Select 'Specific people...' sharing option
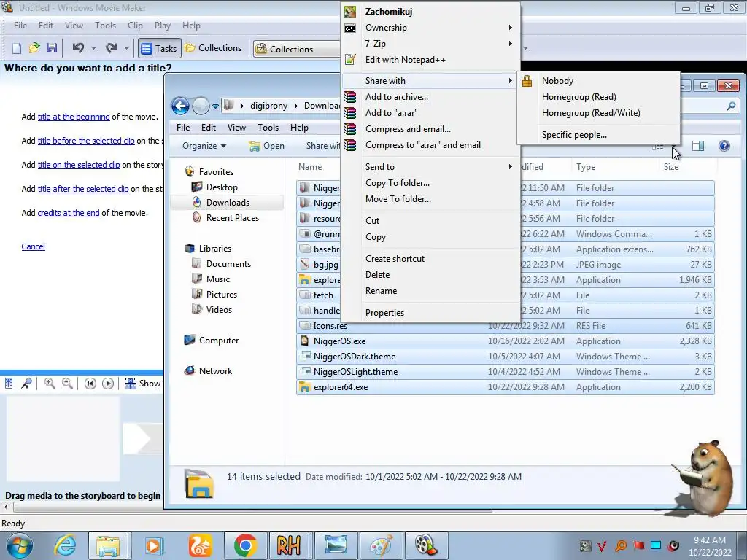This screenshot has width=747, height=560. coord(598,135)
